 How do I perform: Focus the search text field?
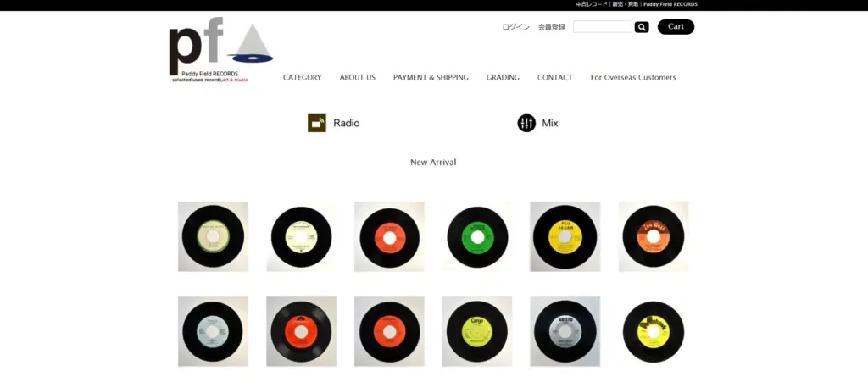point(602,27)
